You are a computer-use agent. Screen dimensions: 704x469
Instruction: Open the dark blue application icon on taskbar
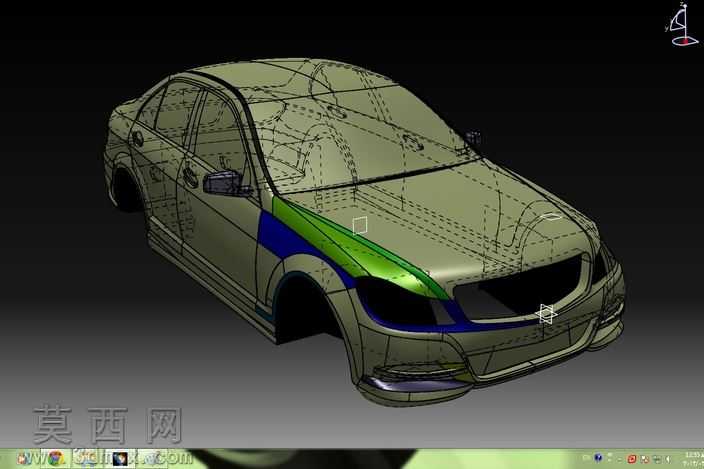tap(120, 458)
